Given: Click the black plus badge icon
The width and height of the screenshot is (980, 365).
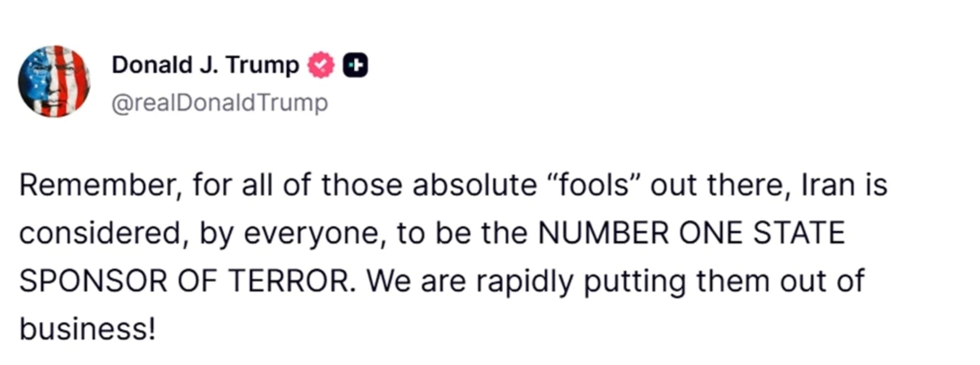Looking at the screenshot, I should (x=355, y=65).
